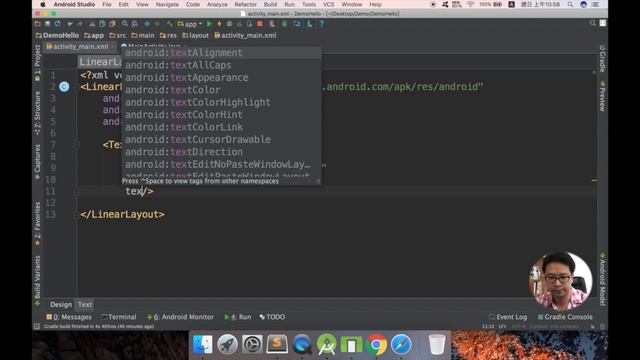Viewport: 640px width, 360px height.
Task: Choose android:textColorHint suggestion
Action: pos(221,115)
